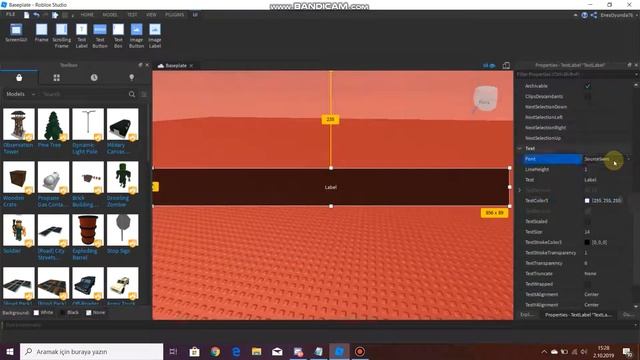Open the TextTruncate None dropdown

[x=607, y=273]
